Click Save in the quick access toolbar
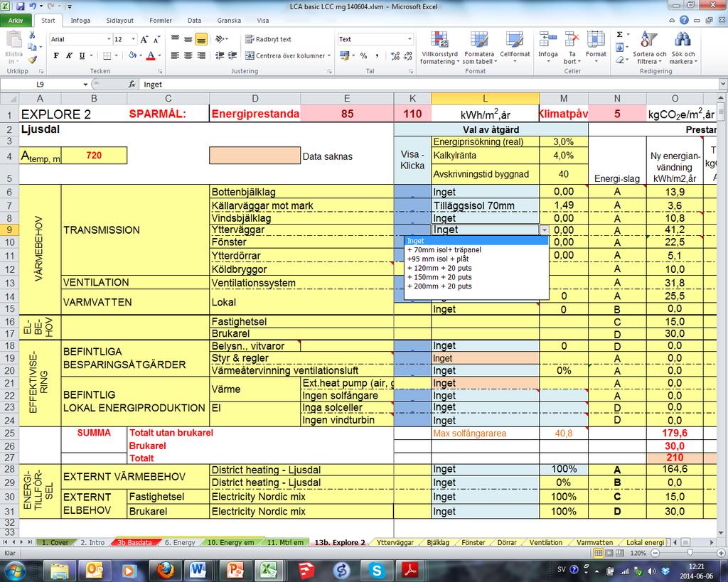 point(21,6)
